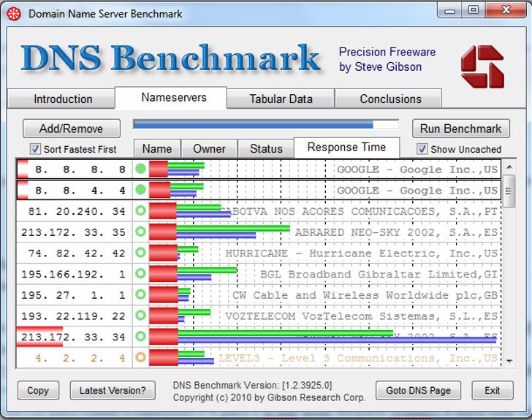Select IP address 81. 20.240. 34

point(77,211)
